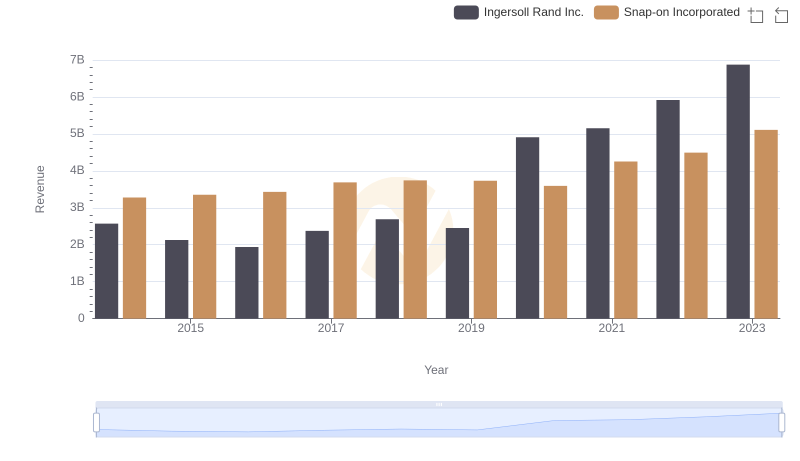800x461 pixels.
Task: Click Ingersoll Rand 2014 bar
Action: pyautogui.click(x=107, y=271)
